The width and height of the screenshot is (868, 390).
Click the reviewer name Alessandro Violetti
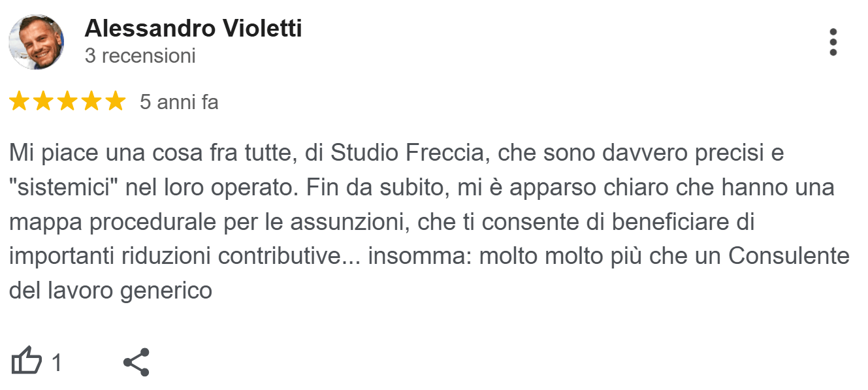pyautogui.click(x=193, y=28)
